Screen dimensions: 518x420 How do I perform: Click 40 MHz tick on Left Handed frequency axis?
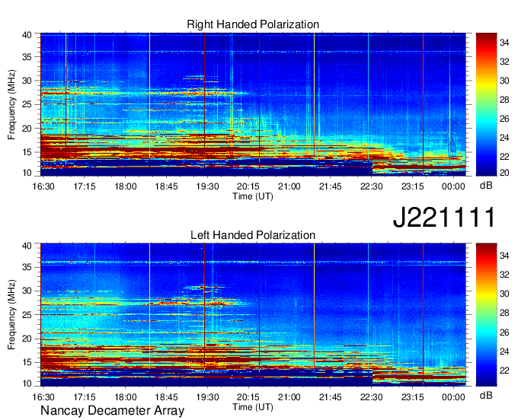pyautogui.click(x=27, y=246)
